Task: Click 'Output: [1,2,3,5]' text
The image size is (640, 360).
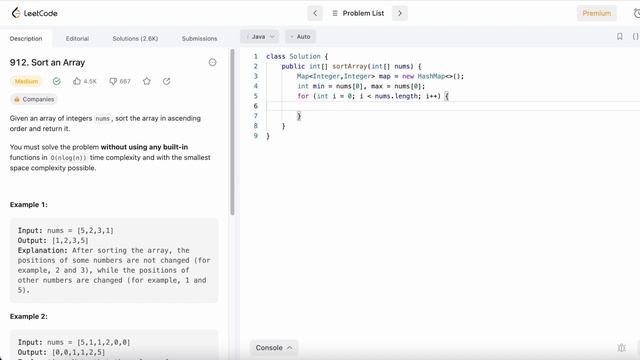Action: [x=53, y=240]
